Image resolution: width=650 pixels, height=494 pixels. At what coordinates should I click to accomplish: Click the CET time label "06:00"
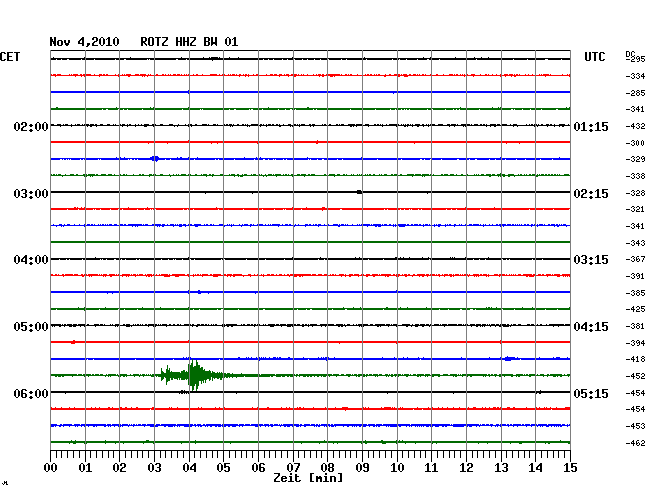point(31,393)
